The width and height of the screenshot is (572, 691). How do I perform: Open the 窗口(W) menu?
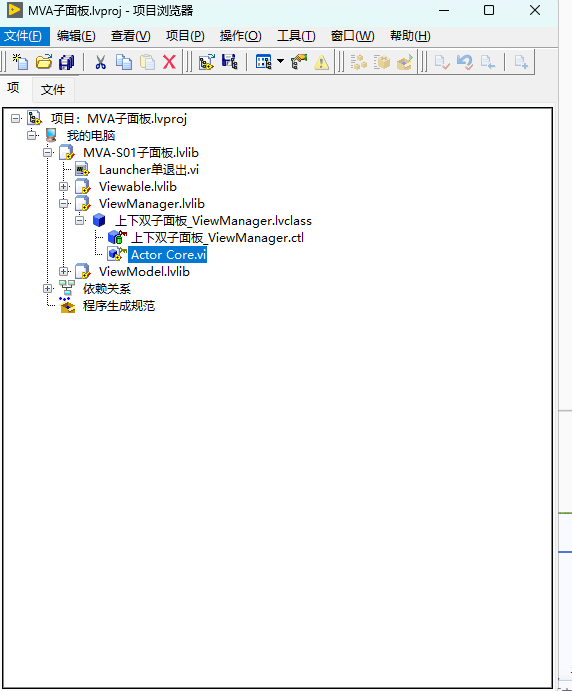pyautogui.click(x=353, y=36)
